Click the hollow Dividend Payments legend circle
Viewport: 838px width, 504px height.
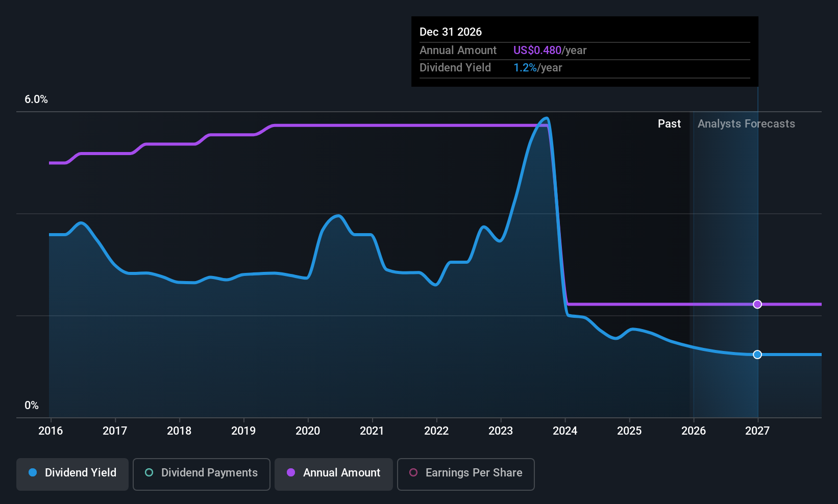(x=149, y=473)
